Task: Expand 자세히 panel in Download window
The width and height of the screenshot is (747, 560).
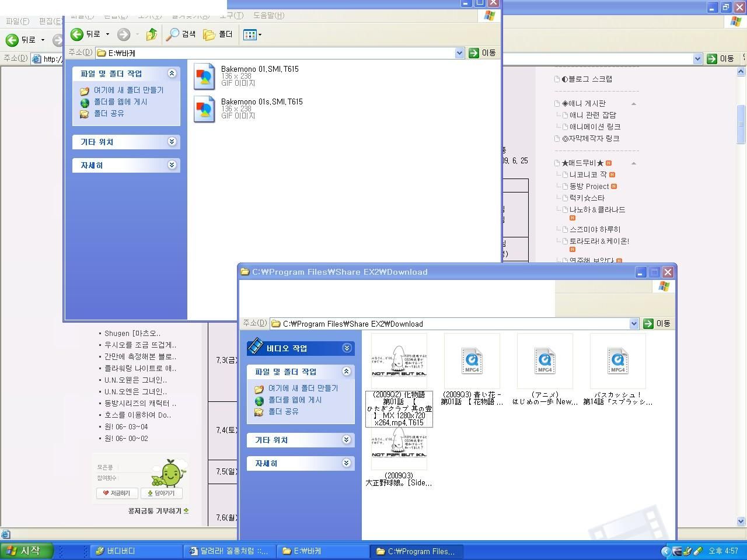Action: pos(346,463)
